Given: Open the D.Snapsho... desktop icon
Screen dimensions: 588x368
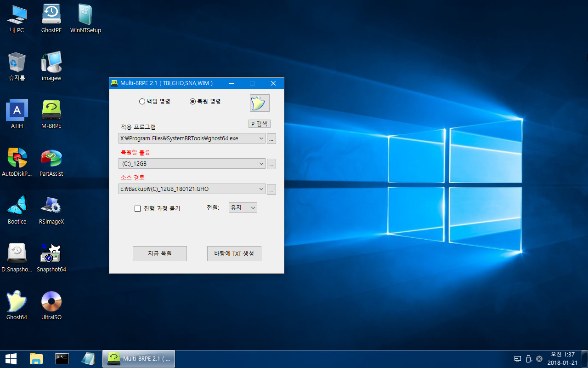Looking at the screenshot, I should (x=17, y=258).
